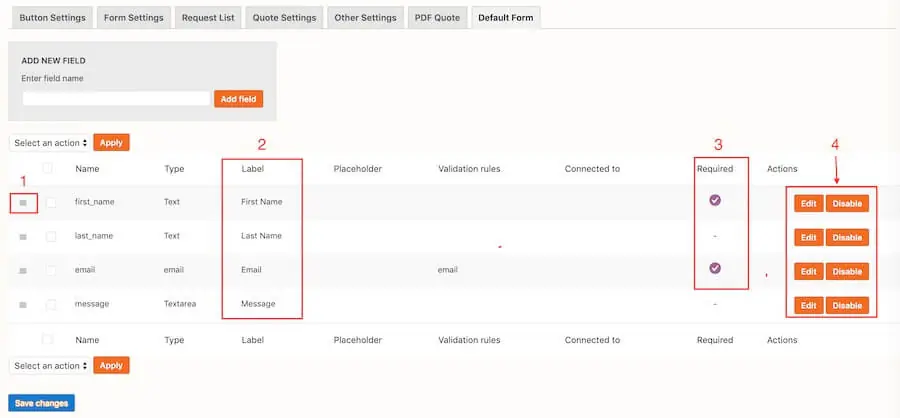Click the top Placeholder column header
900x418 pixels.
358,169
